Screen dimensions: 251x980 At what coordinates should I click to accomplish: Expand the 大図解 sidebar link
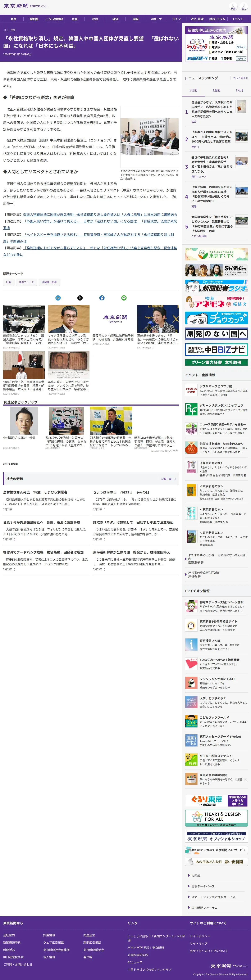196,875
